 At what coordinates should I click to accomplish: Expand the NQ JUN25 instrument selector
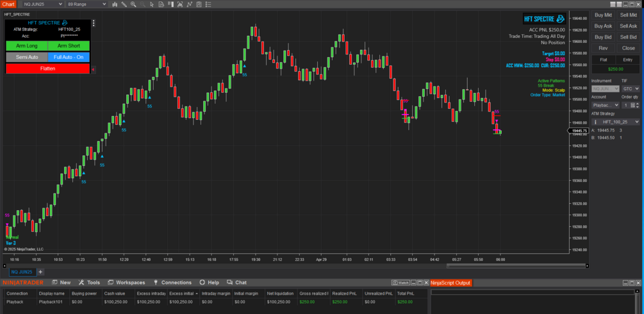pyautogui.click(x=43, y=4)
